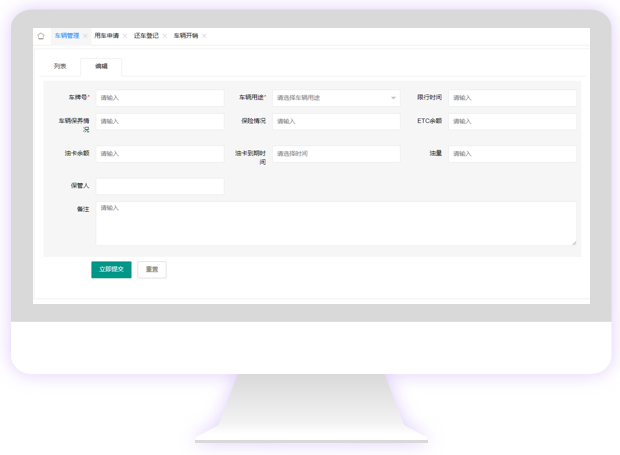Click into the 备注 text area
This screenshot has width=620, height=455.
tap(335, 223)
